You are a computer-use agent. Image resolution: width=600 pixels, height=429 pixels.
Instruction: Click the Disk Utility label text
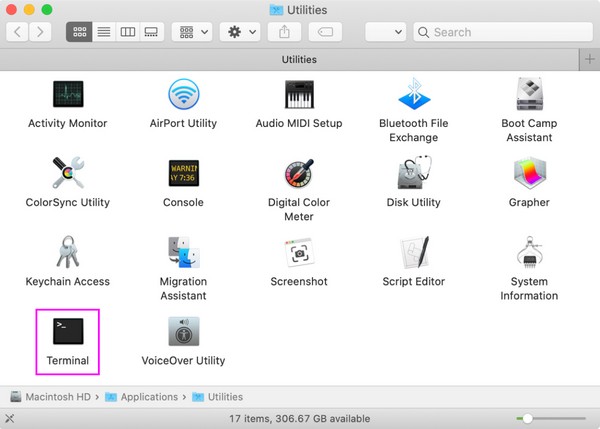coord(414,202)
